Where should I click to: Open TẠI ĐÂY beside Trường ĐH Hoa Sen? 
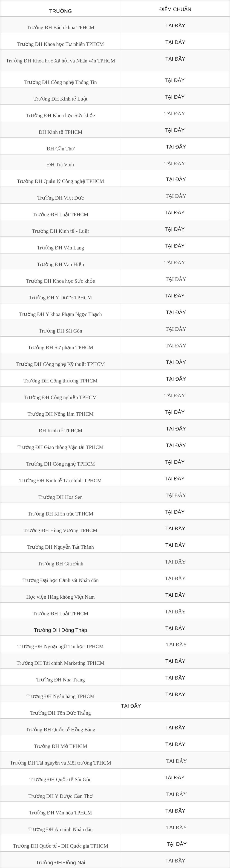pyautogui.click(x=176, y=495)
